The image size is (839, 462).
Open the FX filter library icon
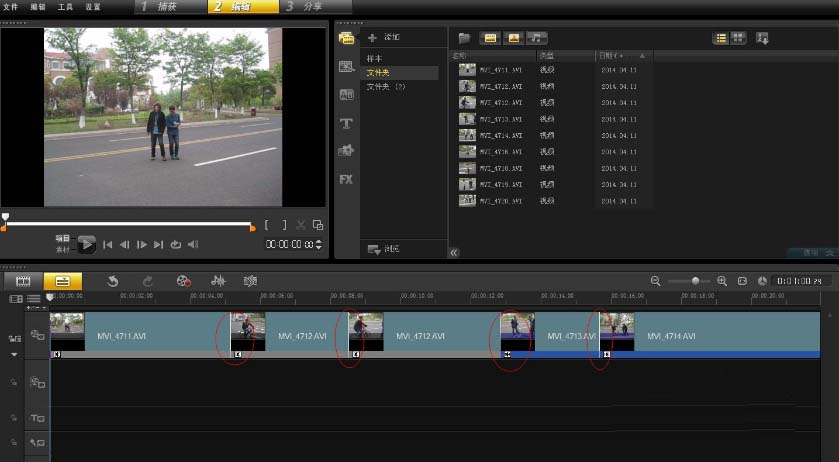click(x=346, y=179)
